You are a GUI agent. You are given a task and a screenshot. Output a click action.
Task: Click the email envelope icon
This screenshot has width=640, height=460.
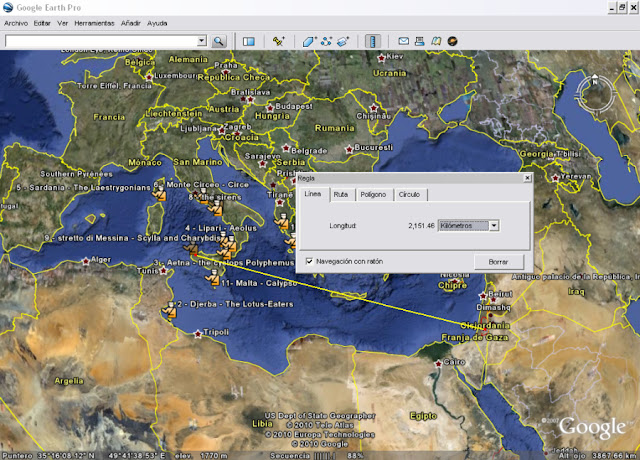404,41
